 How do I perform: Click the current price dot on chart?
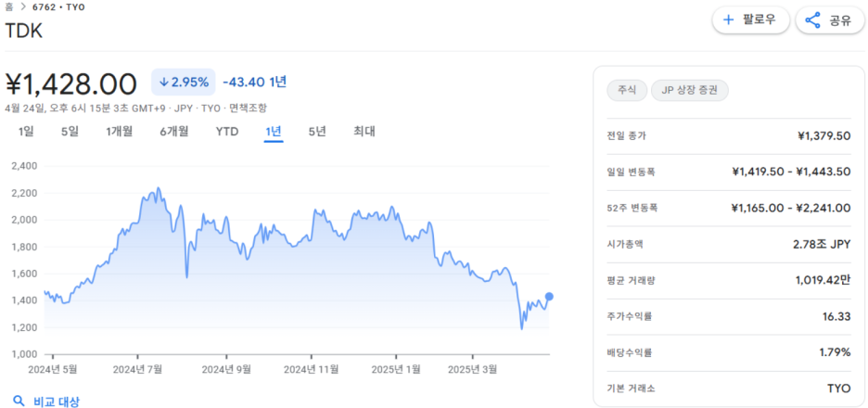549,296
